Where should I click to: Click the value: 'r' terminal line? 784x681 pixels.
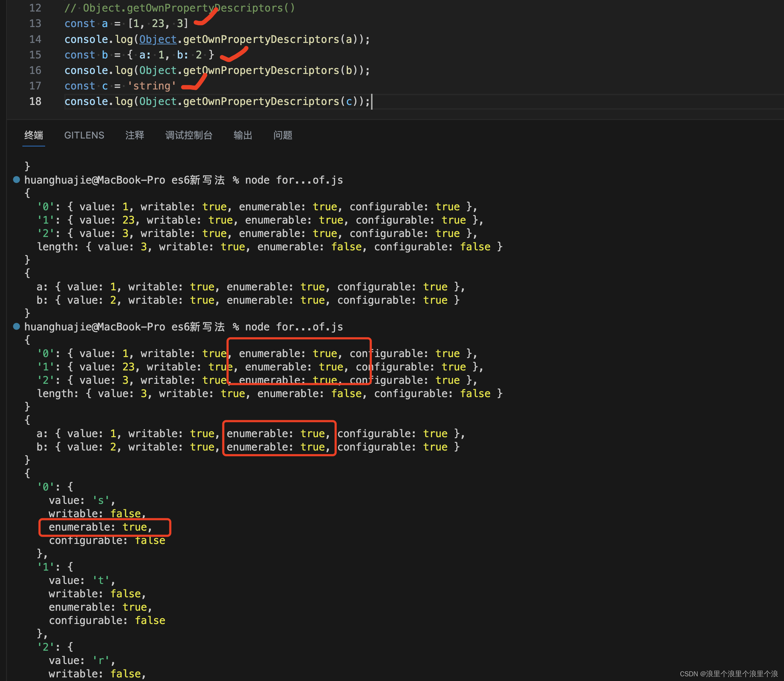click(82, 660)
